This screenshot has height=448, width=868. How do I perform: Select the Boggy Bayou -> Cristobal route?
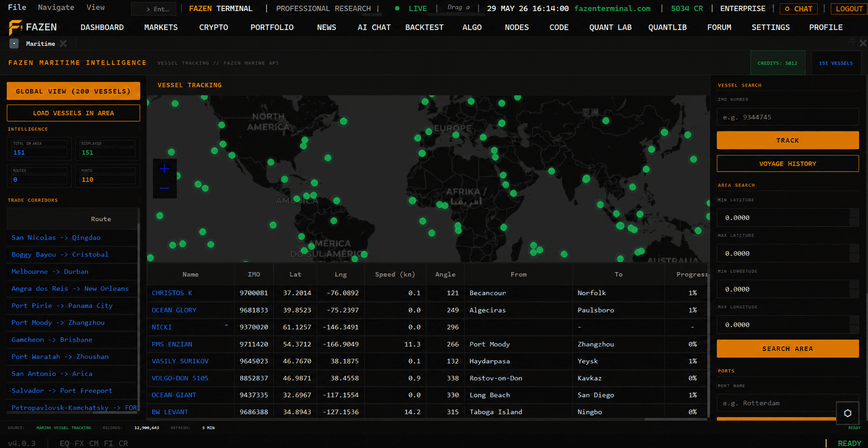click(x=60, y=255)
